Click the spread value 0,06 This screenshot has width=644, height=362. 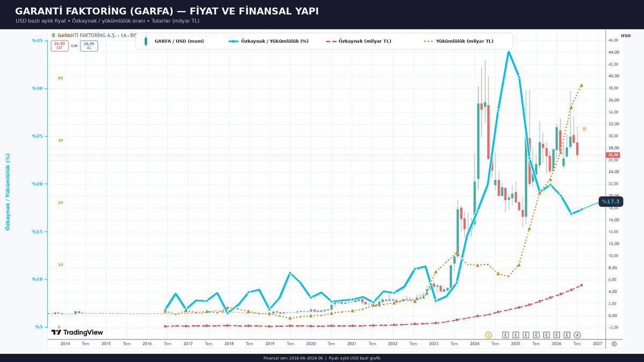point(75,46)
